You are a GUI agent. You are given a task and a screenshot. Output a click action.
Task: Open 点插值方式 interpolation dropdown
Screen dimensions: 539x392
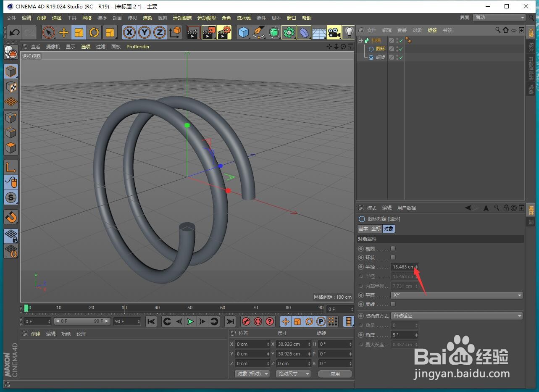pyautogui.click(x=457, y=316)
